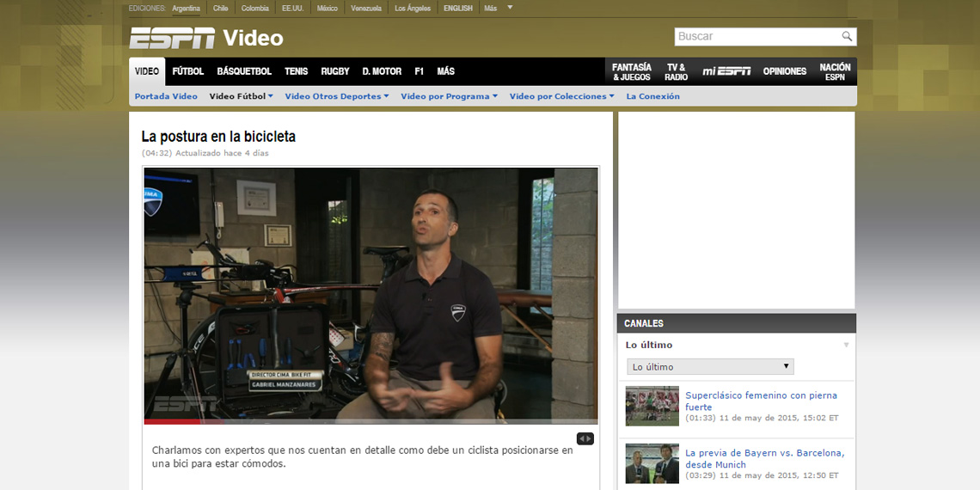980x490 pixels.
Task: Switch to the Chile edition
Action: [221, 9]
